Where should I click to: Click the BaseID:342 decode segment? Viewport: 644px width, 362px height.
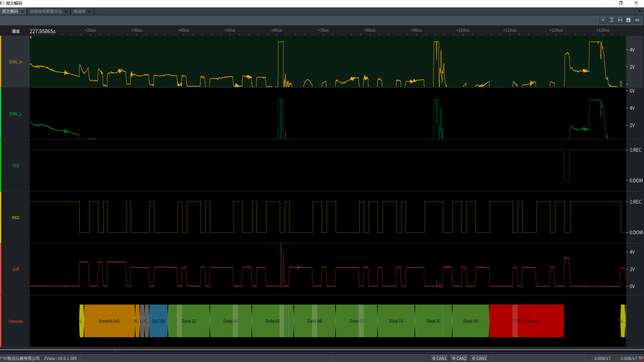point(109,321)
